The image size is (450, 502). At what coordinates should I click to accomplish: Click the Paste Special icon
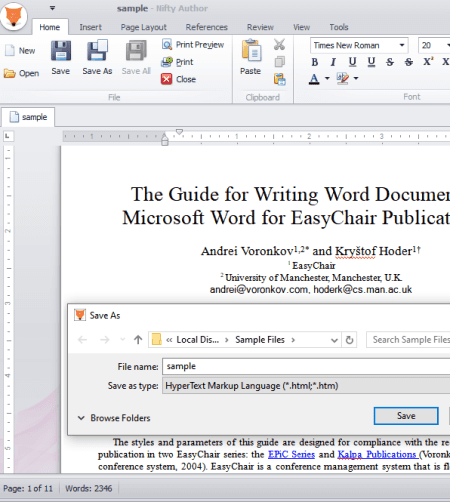click(x=279, y=79)
